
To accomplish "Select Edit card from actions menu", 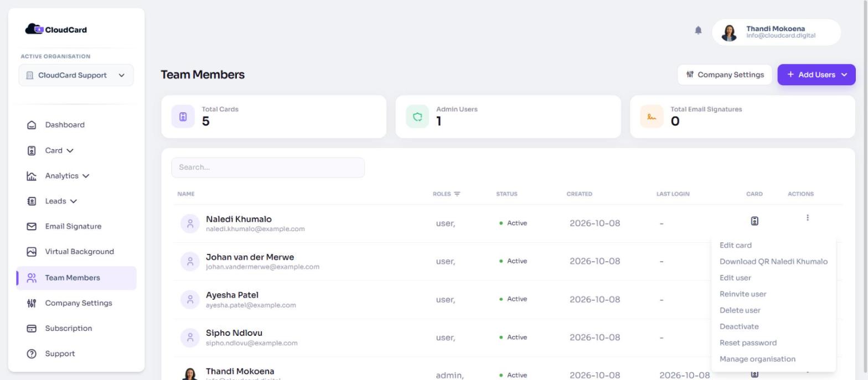I will click(735, 246).
